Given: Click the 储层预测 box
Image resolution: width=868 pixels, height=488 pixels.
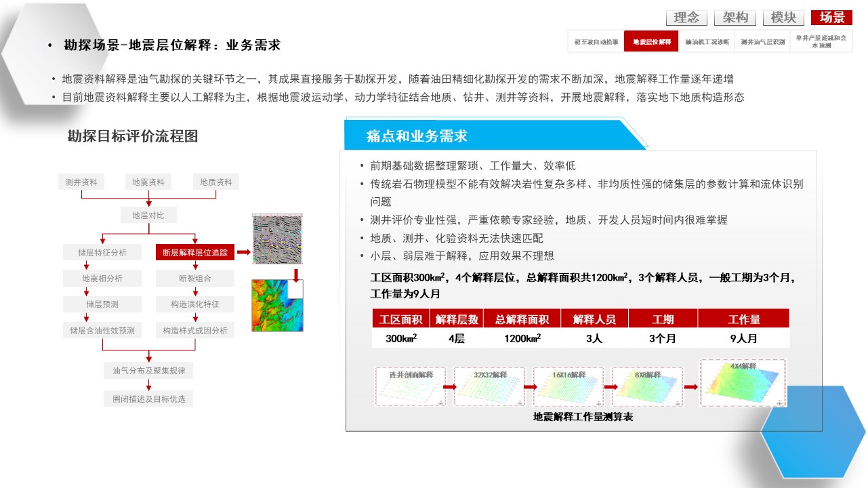Looking at the screenshot, I should (102, 304).
